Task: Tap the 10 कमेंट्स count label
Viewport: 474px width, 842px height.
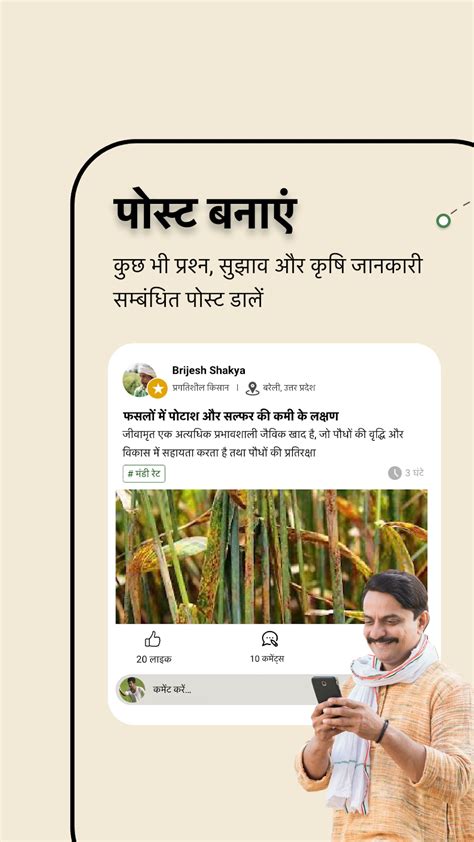Action: (267, 659)
